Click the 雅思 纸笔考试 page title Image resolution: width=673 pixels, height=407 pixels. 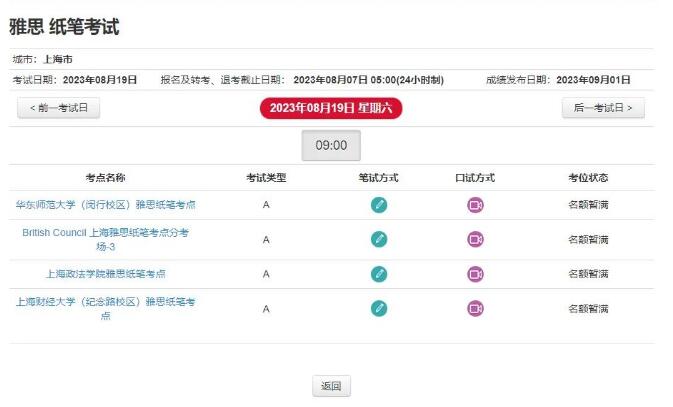(64, 27)
